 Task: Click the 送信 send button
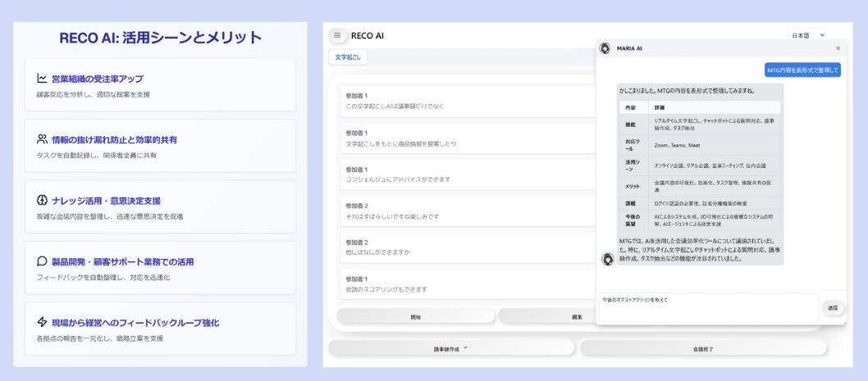pyautogui.click(x=833, y=308)
